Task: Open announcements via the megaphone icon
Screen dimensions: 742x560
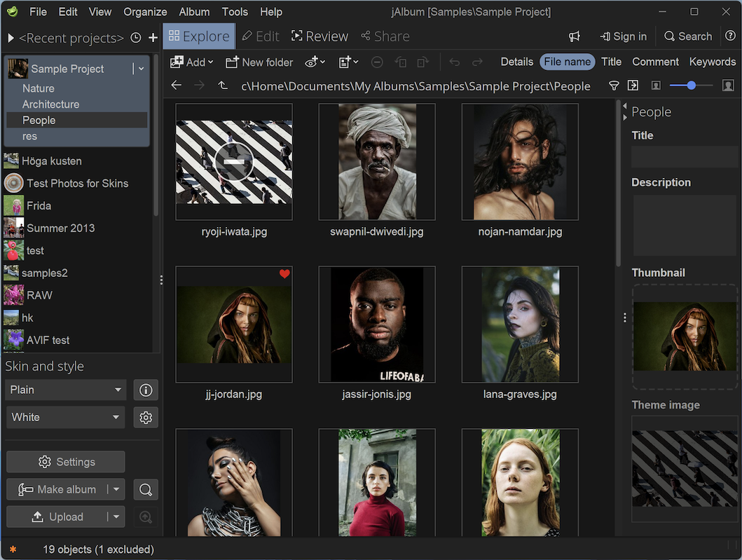Action: pos(575,36)
